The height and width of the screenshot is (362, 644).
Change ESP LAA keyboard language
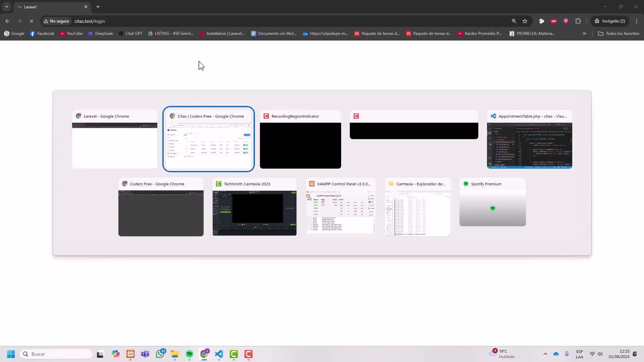(x=580, y=354)
